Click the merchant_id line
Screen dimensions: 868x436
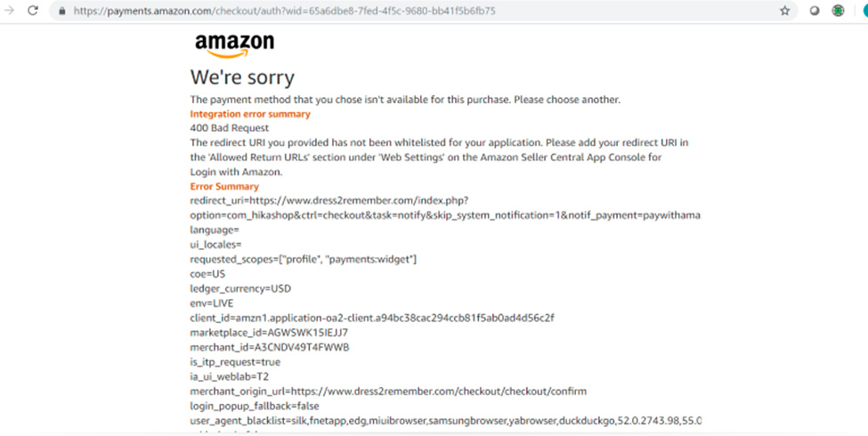point(270,347)
